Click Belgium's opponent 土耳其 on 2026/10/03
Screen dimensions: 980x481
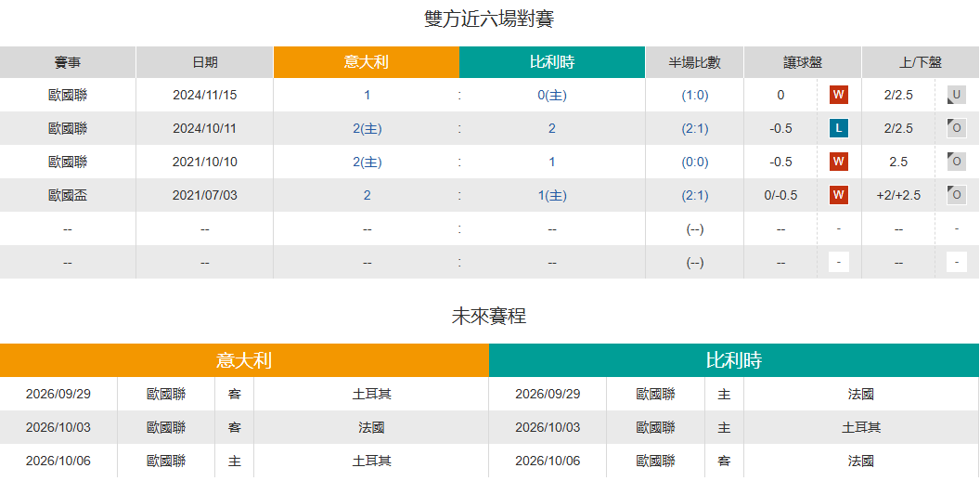(x=861, y=427)
